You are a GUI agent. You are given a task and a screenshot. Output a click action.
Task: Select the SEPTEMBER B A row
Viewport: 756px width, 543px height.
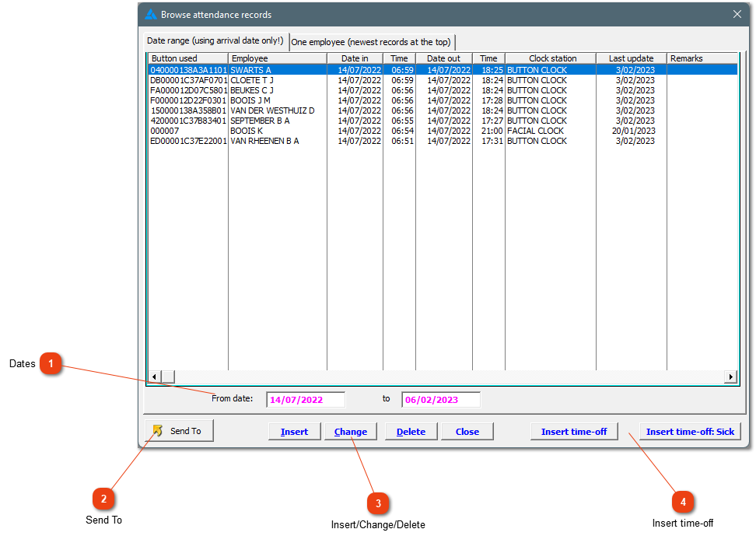click(443, 121)
